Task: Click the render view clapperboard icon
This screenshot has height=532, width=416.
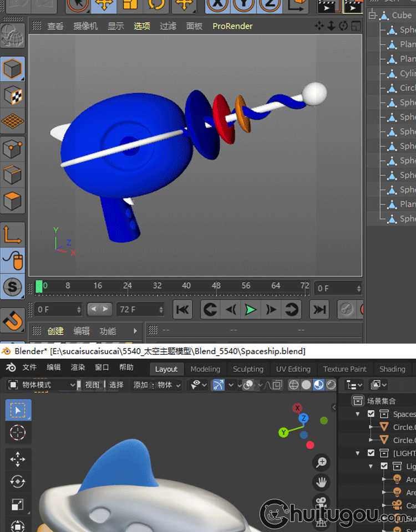Action: [329, 6]
